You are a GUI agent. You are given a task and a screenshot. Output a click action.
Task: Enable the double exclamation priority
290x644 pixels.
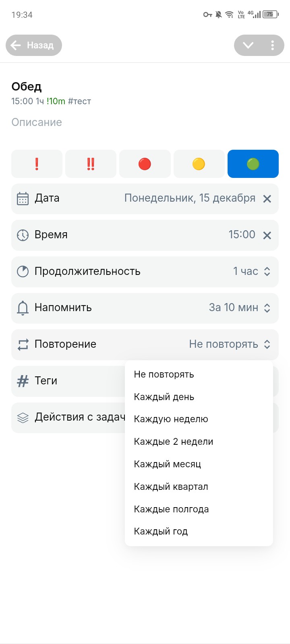[91, 163]
